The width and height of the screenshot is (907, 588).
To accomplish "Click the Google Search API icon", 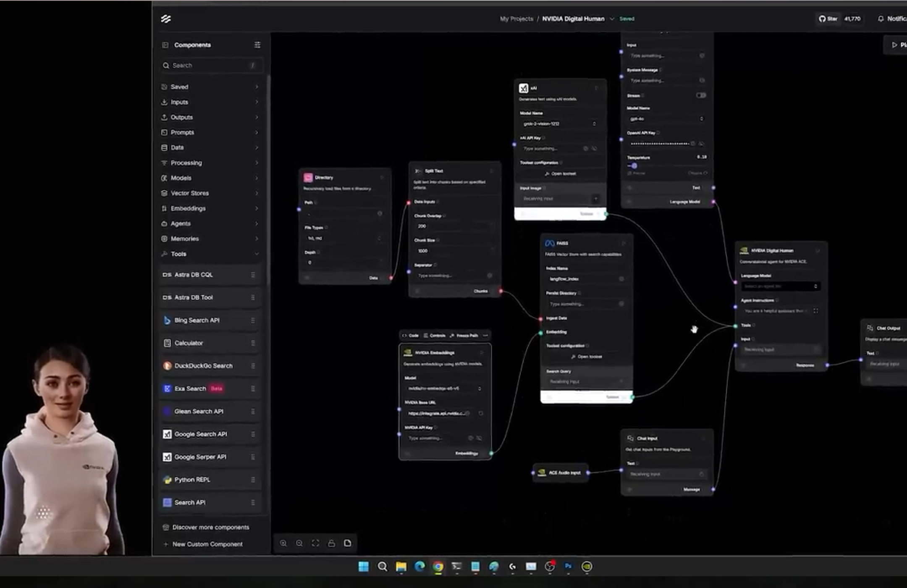I will 167,434.
